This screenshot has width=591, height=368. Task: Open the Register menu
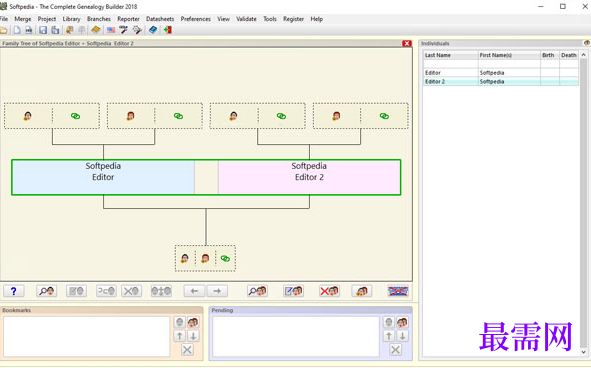(294, 19)
